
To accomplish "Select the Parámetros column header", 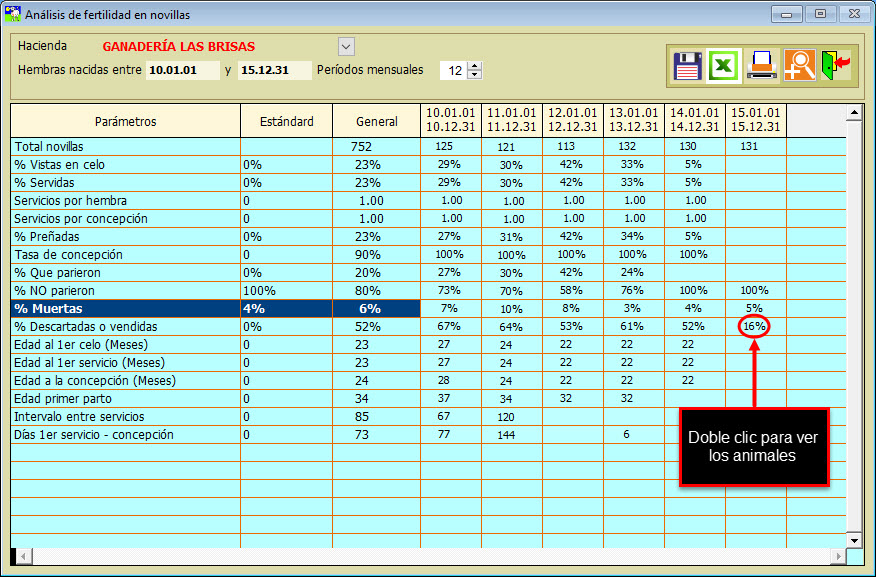I will click(x=125, y=121).
